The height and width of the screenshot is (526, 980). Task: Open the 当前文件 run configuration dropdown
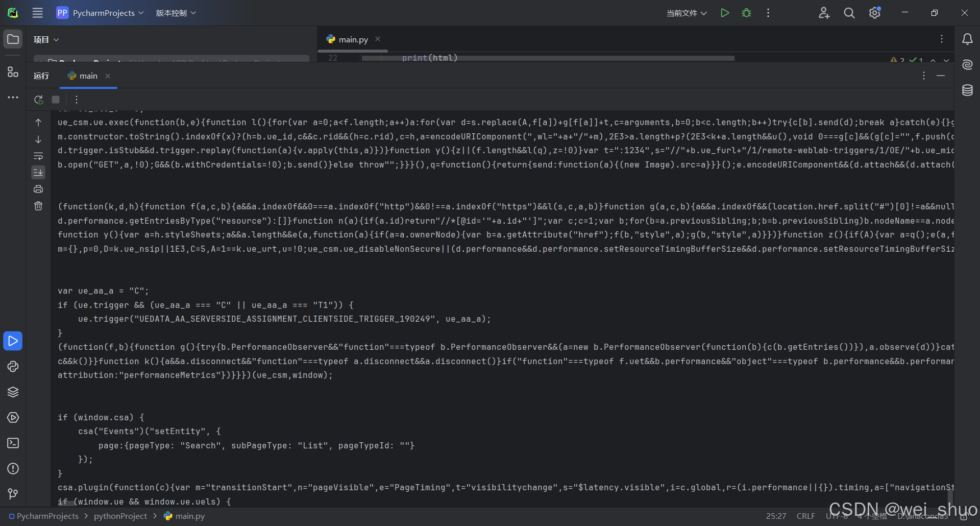pyautogui.click(x=686, y=13)
